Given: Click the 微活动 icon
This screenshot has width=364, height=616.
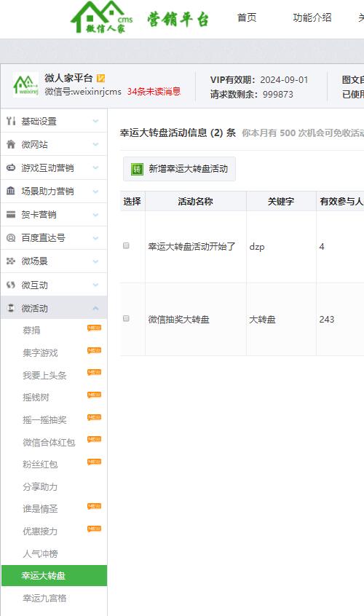Looking at the screenshot, I should [x=11, y=308].
